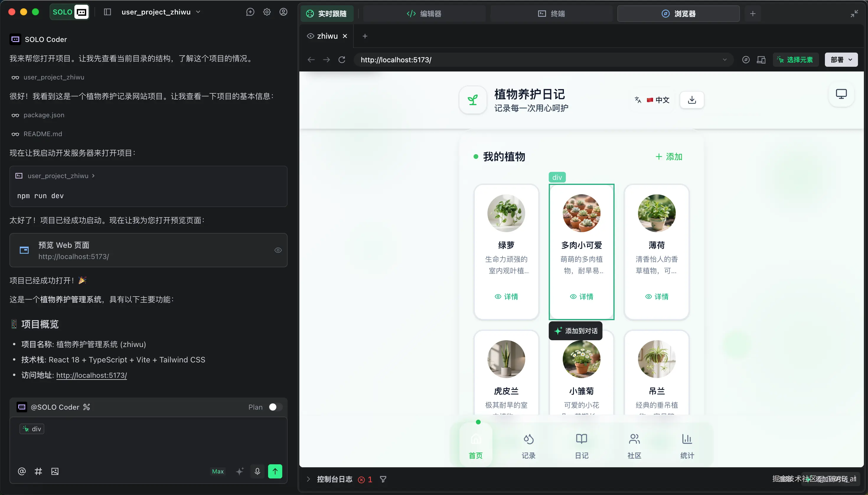Open the localhost:5173 访问地址 link

[92, 375]
